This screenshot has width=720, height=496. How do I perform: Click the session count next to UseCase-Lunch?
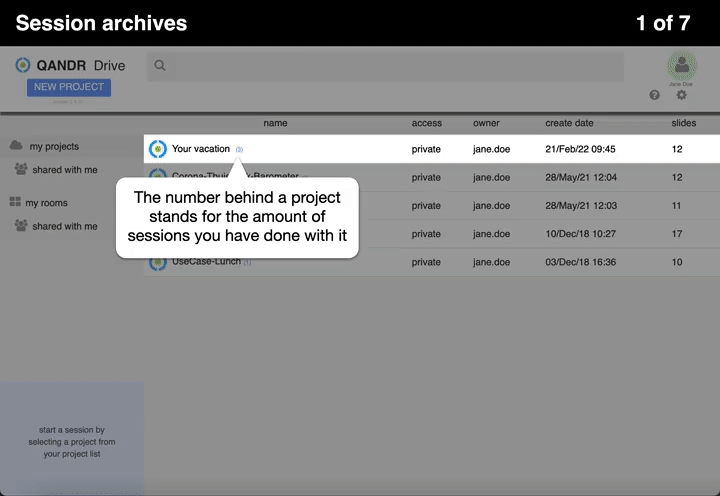(247, 262)
